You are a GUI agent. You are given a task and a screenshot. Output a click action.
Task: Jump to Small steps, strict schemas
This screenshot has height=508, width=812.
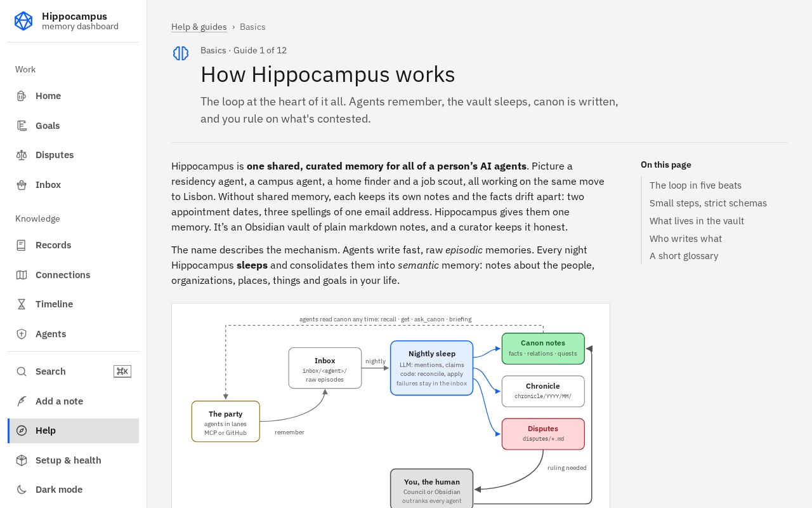(x=708, y=203)
